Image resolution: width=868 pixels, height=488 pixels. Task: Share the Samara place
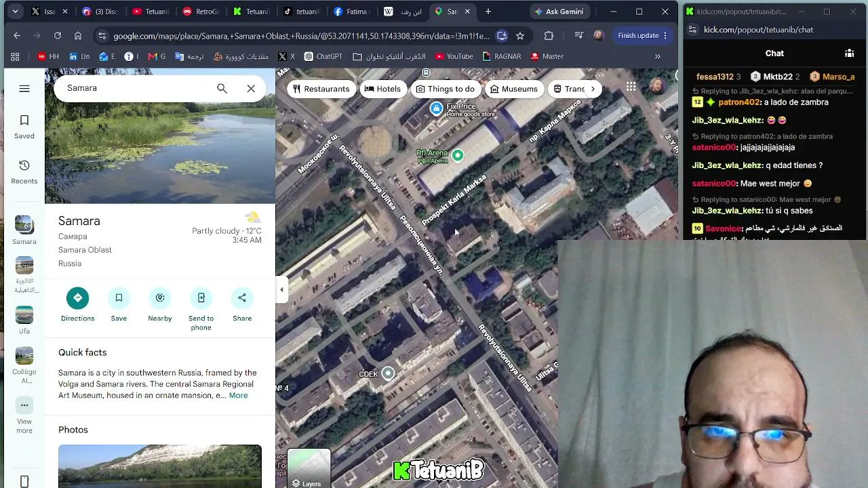coord(242,298)
